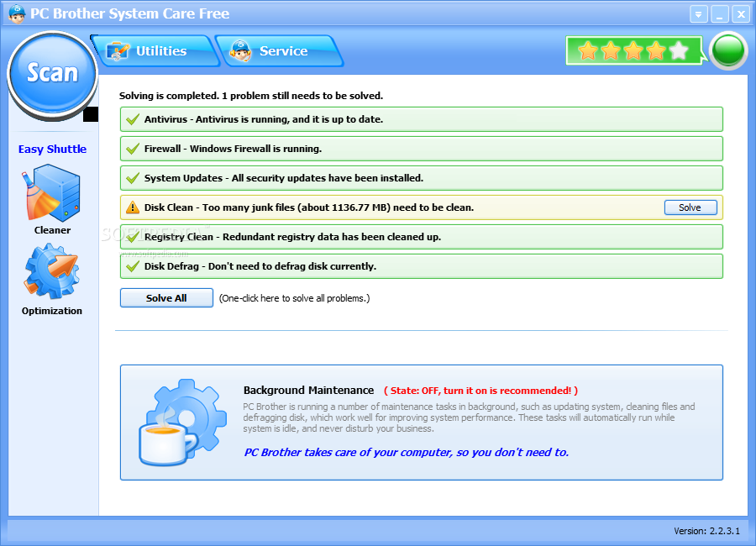Open title bar dropdown menu arrow
The height and width of the screenshot is (546, 756).
698,14
